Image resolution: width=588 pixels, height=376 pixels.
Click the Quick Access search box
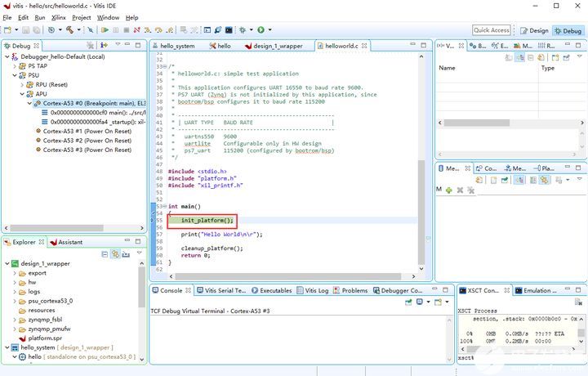click(x=492, y=30)
